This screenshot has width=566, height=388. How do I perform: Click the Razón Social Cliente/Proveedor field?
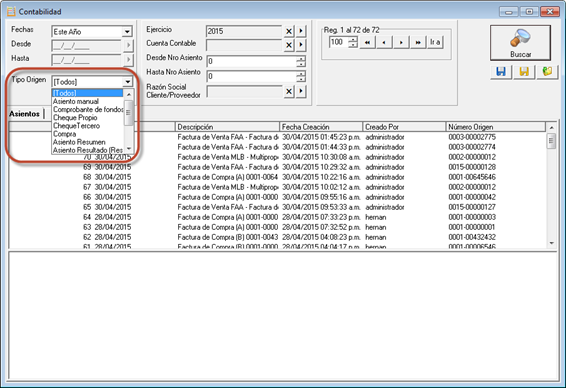click(x=244, y=92)
